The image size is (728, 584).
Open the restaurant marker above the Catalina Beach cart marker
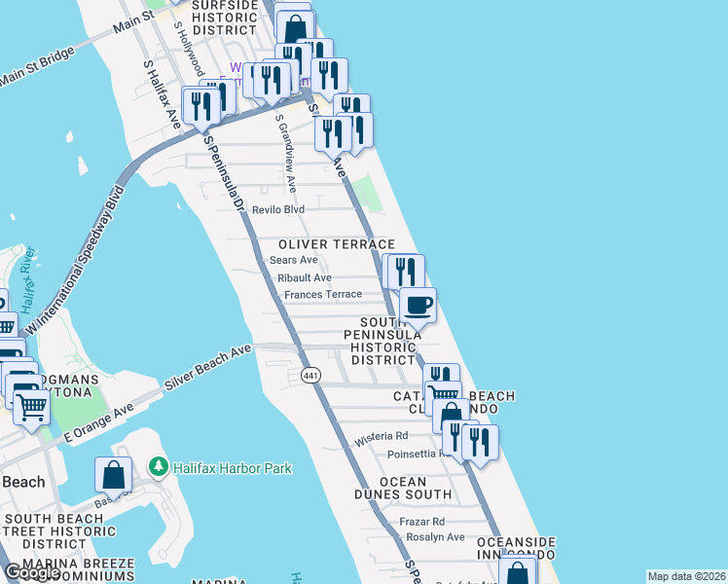(441, 374)
